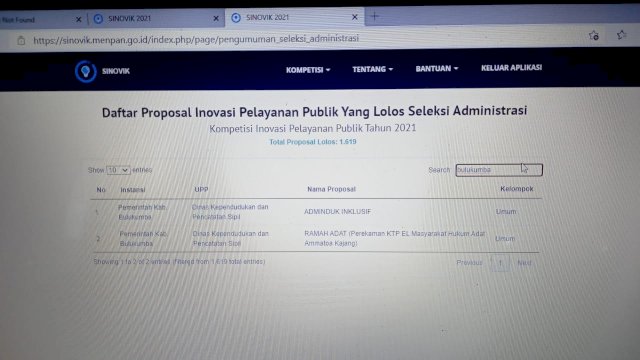Go to Previous results page
This screenshot has width=640, height=360.
(x=469, y=262)
